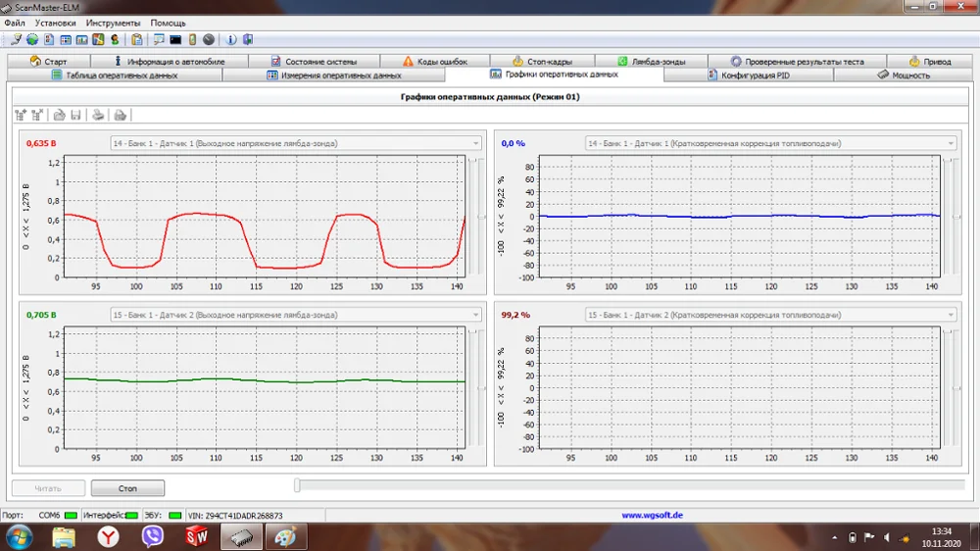980x551 pixels.
Task: Click the bar chart toolbar icon
Action: (x=82, y=39)
